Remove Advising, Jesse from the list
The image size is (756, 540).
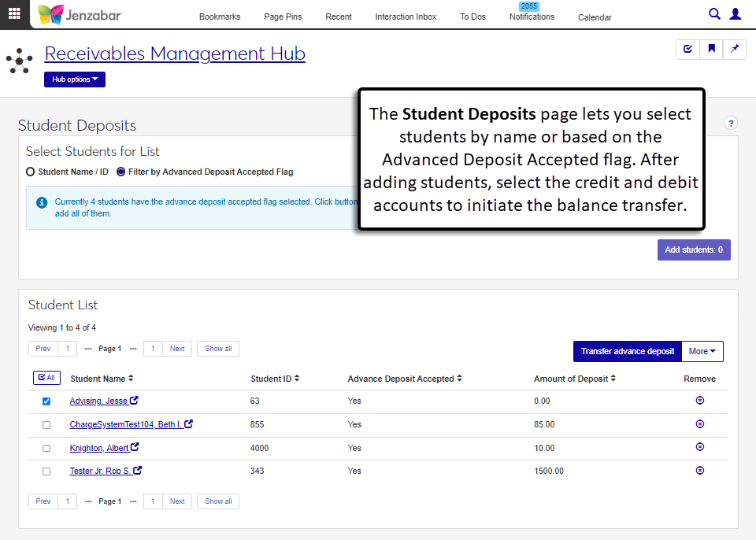click(699, 401)
